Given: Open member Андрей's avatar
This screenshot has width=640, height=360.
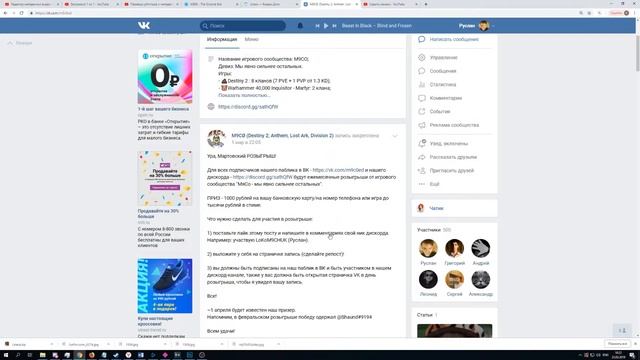Looking at the screenshot, I should click(x=480, y=248).
